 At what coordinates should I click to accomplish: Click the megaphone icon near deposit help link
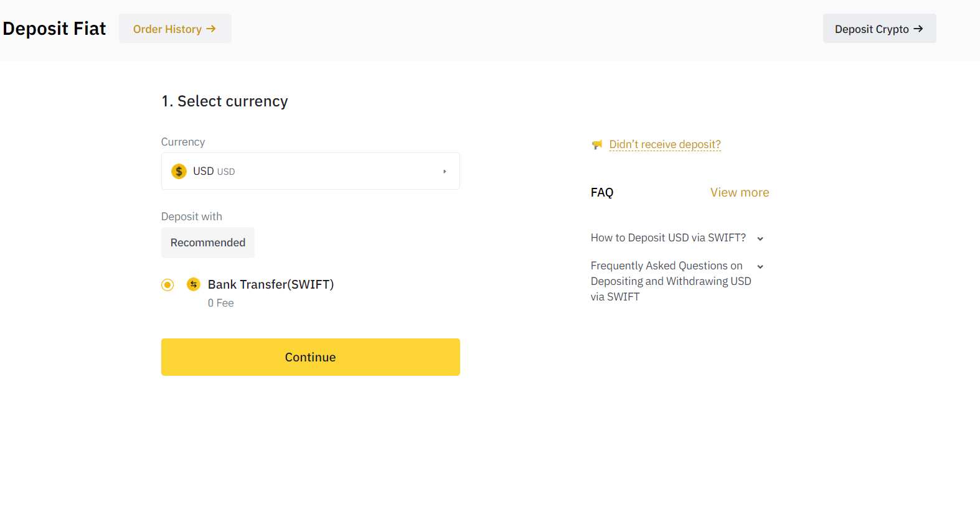[x=597, y=144]
